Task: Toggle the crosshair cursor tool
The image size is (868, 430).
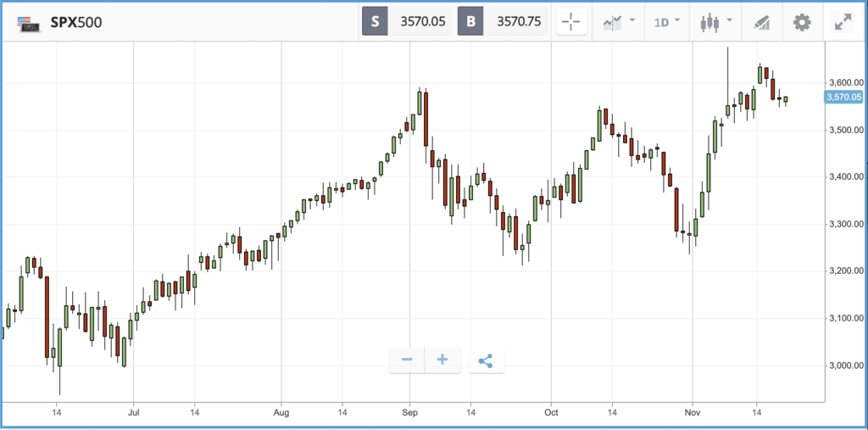Action: click(572, 22)
